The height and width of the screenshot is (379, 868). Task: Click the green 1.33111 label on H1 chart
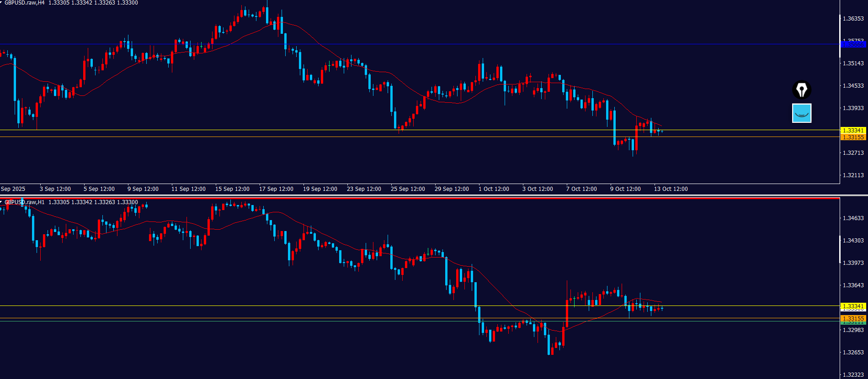point(853,323)
